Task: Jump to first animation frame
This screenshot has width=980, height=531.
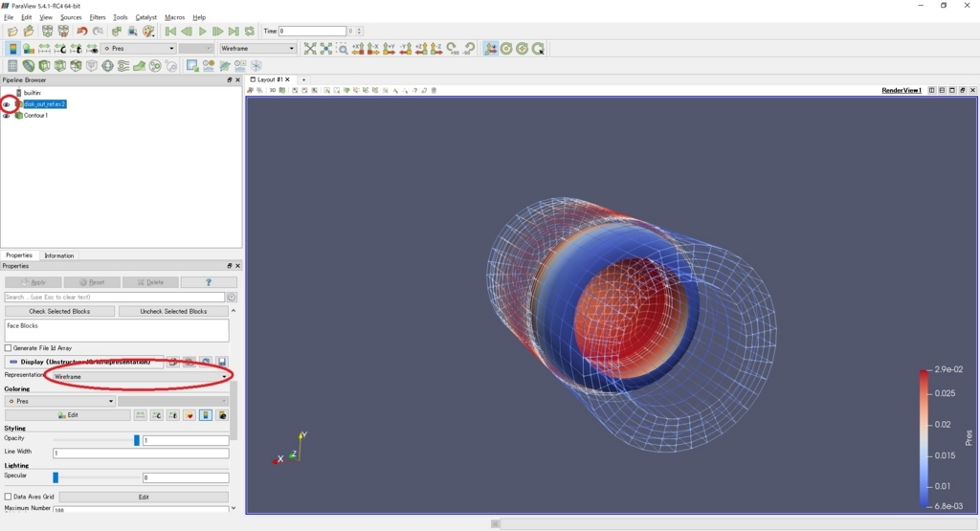Action: click(x=170, y=32)
